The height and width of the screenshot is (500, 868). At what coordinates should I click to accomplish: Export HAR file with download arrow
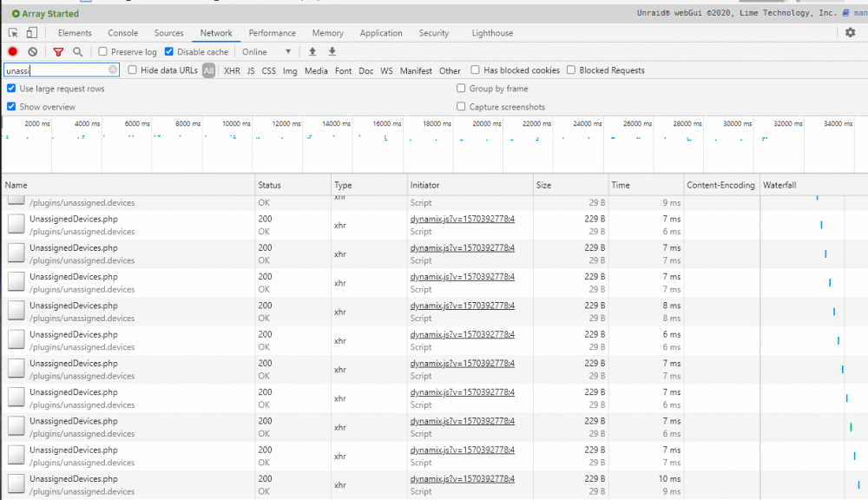point(332,51)
